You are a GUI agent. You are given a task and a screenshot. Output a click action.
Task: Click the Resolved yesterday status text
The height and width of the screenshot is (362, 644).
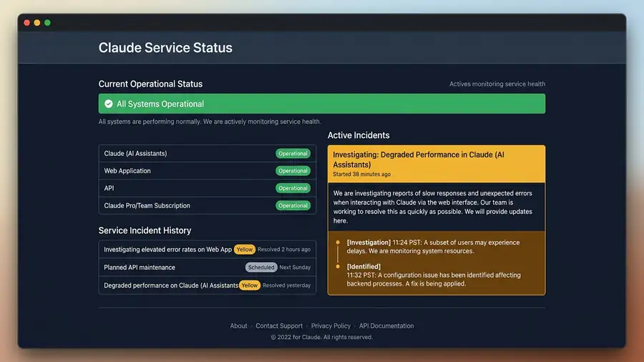(287, 285)
